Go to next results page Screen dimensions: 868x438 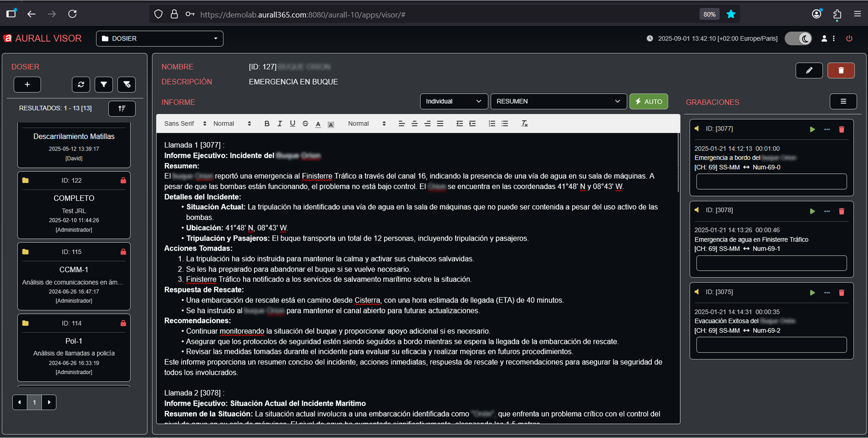click(49, 402)
